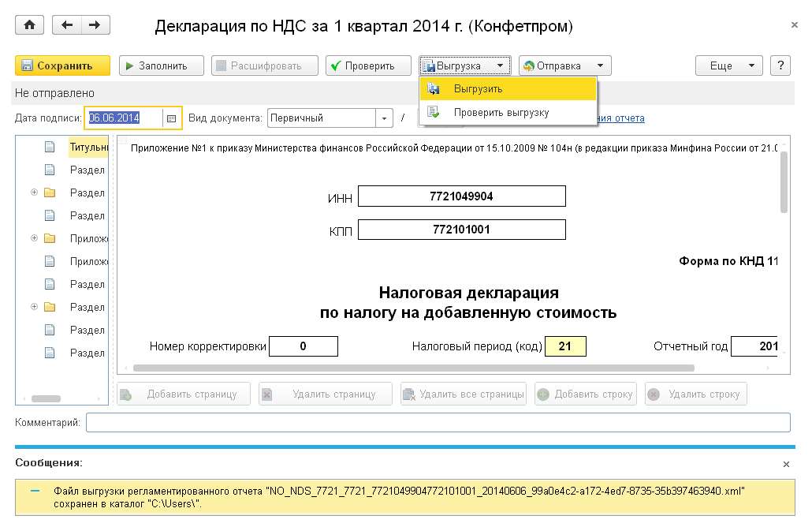
Task: Expand the first collapsed Раздел folder
Action: 34,192
